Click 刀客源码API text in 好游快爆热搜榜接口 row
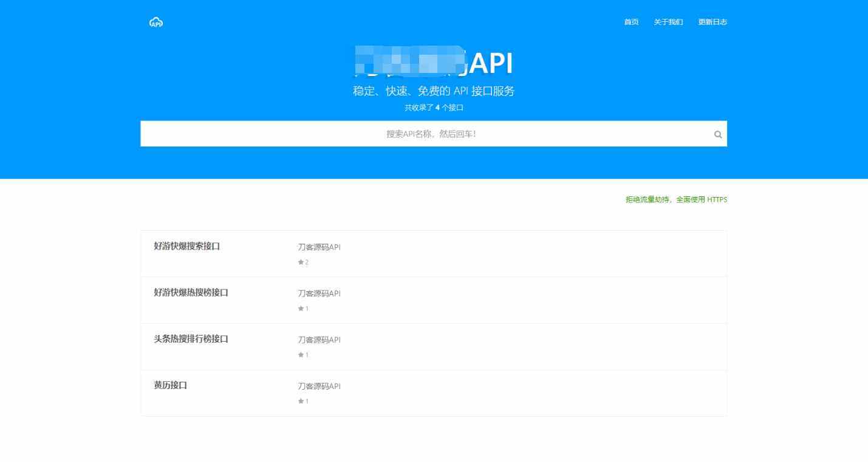Image resolution: width=868 pixels, height=462 pixels. coord(319,294)
